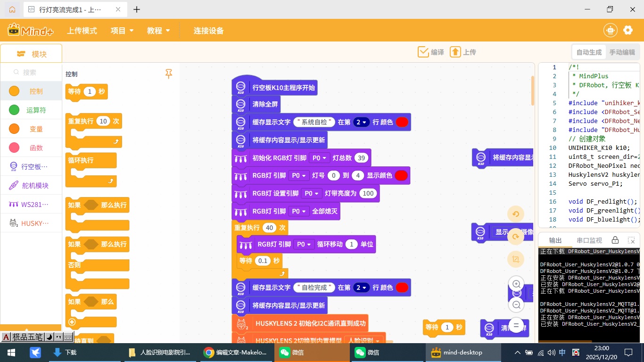
Task: Open the 项目 dropdown menu
Action: [x=122, y=31]
